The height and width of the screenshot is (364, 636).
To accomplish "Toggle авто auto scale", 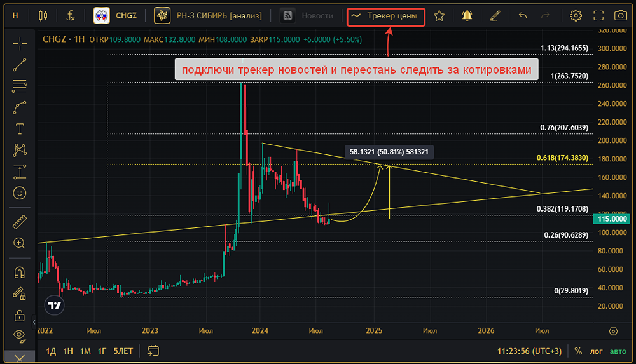I will [x=618, y=351].
